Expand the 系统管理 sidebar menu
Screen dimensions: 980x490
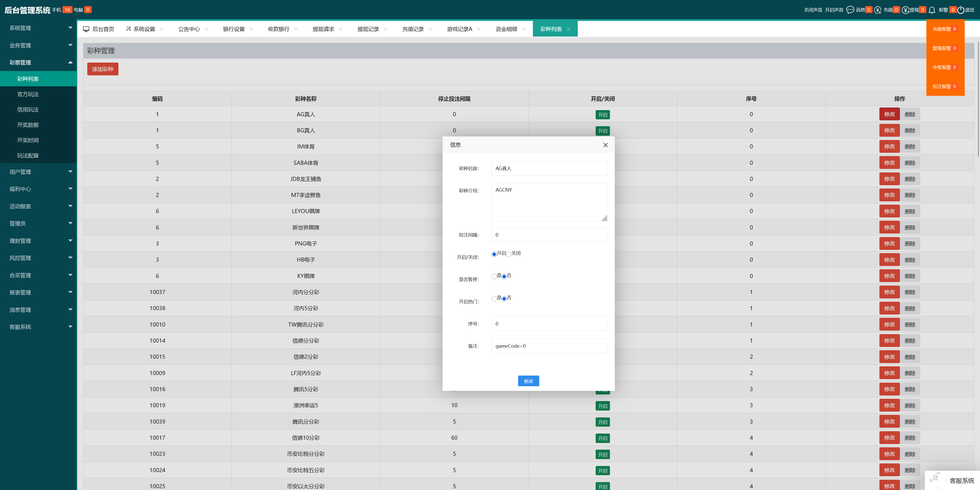click(38, 28)
